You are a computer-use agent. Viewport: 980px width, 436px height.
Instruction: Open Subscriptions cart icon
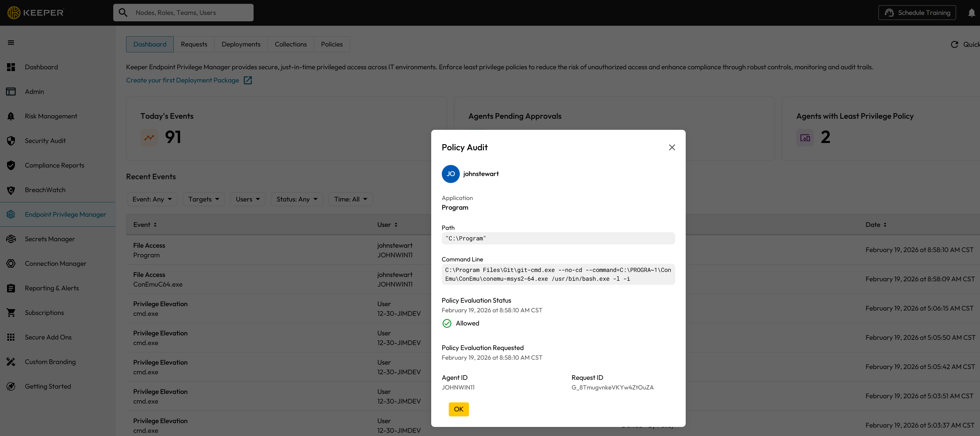click(x=11, y=313)
